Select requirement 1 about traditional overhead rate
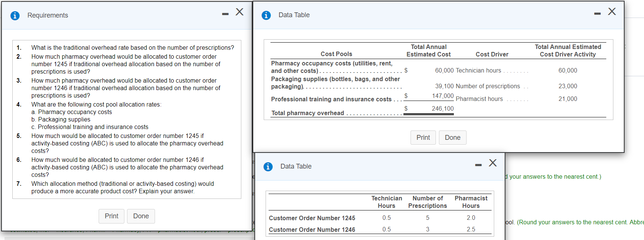The height and width of the screenshot is (240, 644). pos(133,47)
